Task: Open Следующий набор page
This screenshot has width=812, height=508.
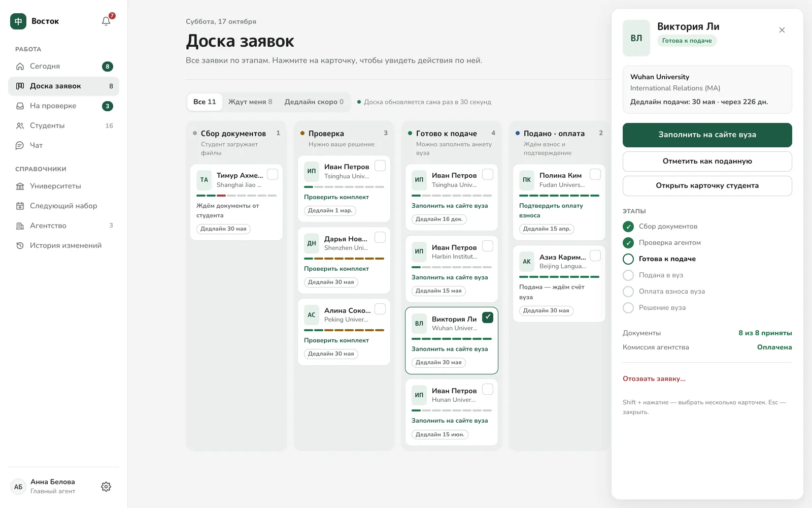Action: coord(63,206)
